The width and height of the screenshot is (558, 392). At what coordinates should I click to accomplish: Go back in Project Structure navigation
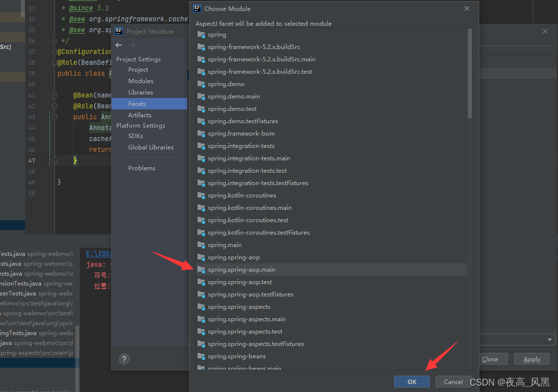click(x=119, y=45)
